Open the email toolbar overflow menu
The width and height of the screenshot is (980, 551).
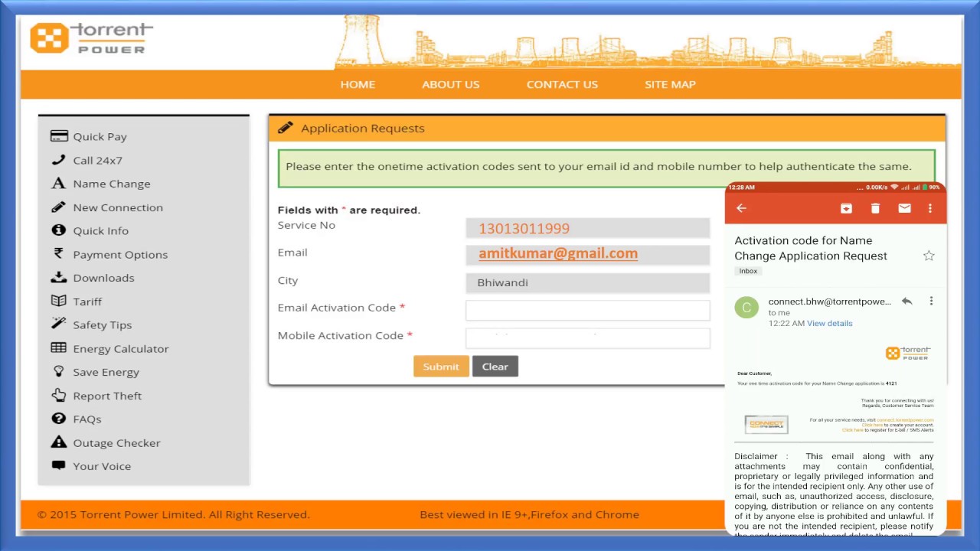pyautogui.click(x=930, y=208)
